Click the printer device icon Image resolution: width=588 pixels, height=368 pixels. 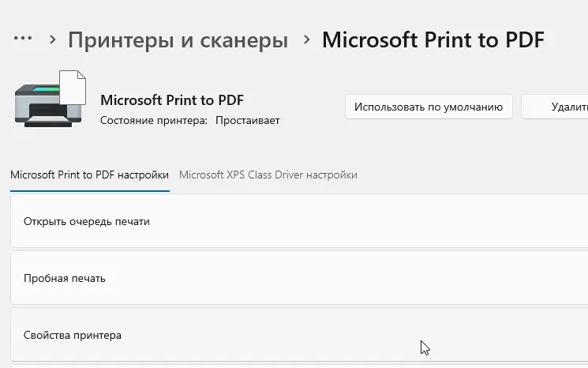[51, 99]
